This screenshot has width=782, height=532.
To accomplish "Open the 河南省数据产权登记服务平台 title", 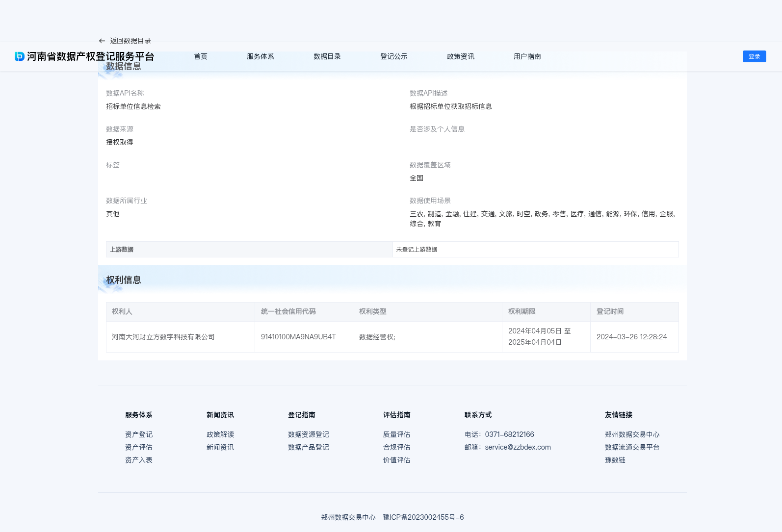I will click(91, 56).
